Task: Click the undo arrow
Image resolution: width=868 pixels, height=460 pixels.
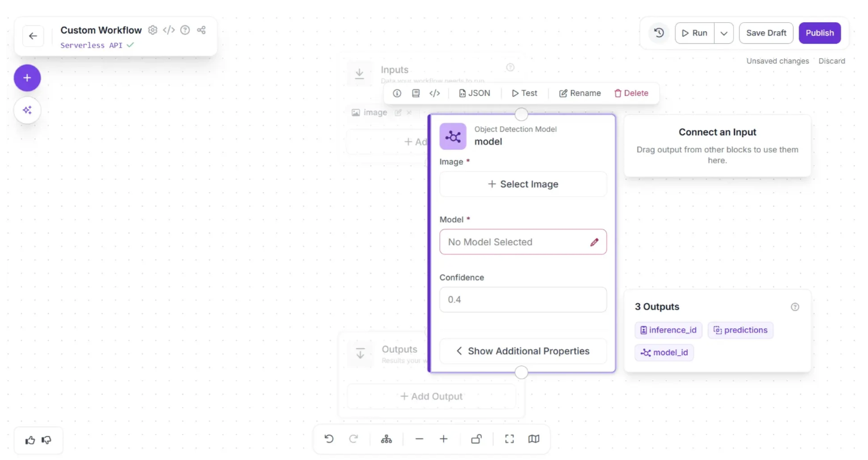Action: [329, 439]
